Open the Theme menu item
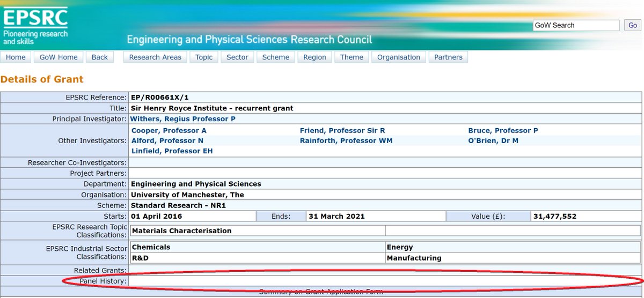644x298 pixels. [352, 57]
